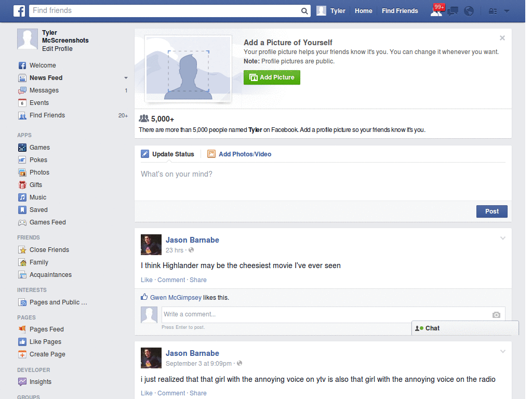Click the green Add Picture button

272,77
